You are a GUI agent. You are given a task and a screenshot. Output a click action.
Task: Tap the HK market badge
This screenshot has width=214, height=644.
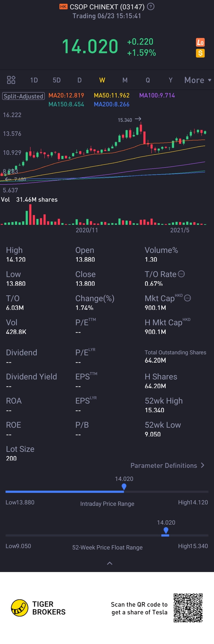pos(63,7)
